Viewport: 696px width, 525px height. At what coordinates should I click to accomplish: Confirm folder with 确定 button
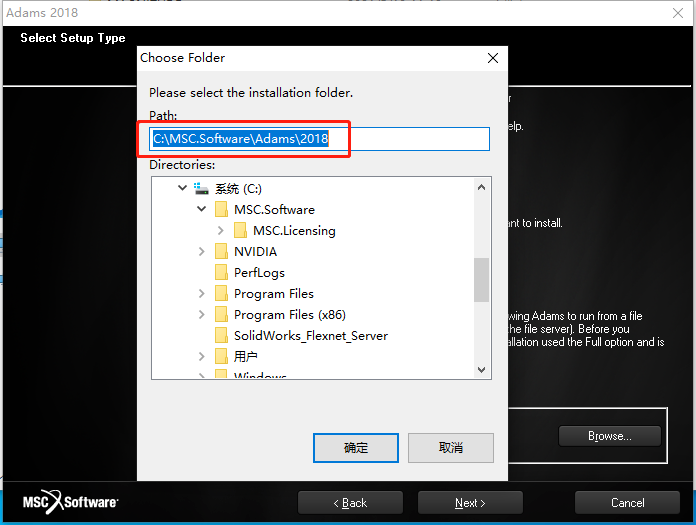click(x=356, y=448)
